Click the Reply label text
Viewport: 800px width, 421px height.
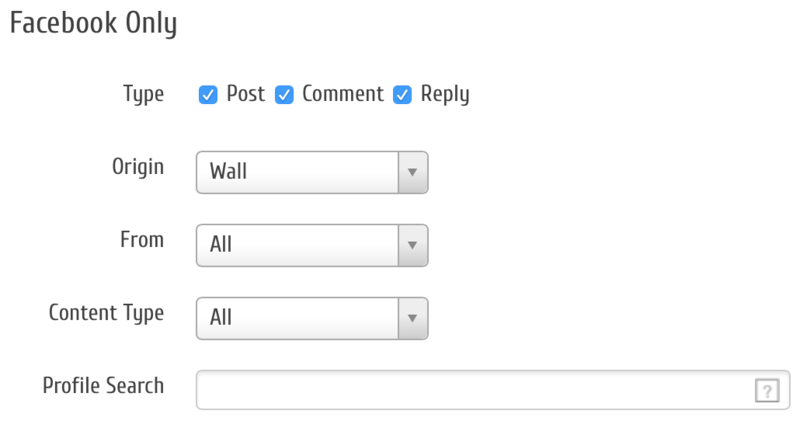pyautogui.click(x=444, y=95)
